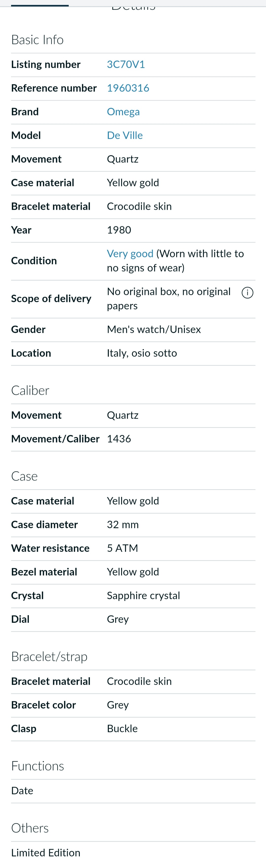The height and width of the screenshot is (868, 266).
Task: Click the Bracelet/strap section heading
Action: (x=49, y=656)
